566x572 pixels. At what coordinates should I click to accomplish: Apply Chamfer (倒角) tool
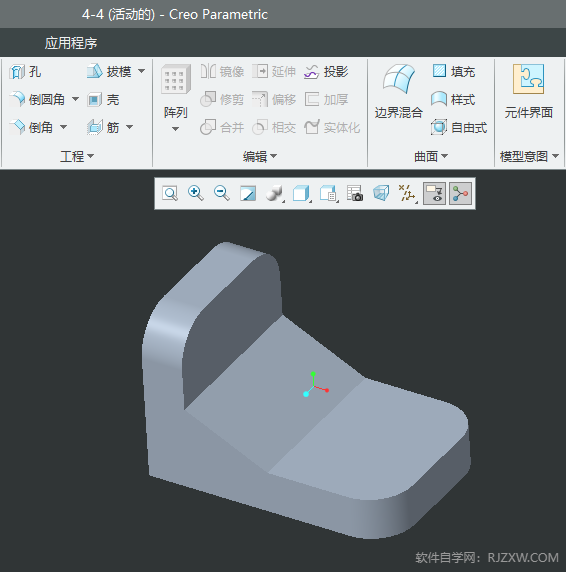coord(31,127)
